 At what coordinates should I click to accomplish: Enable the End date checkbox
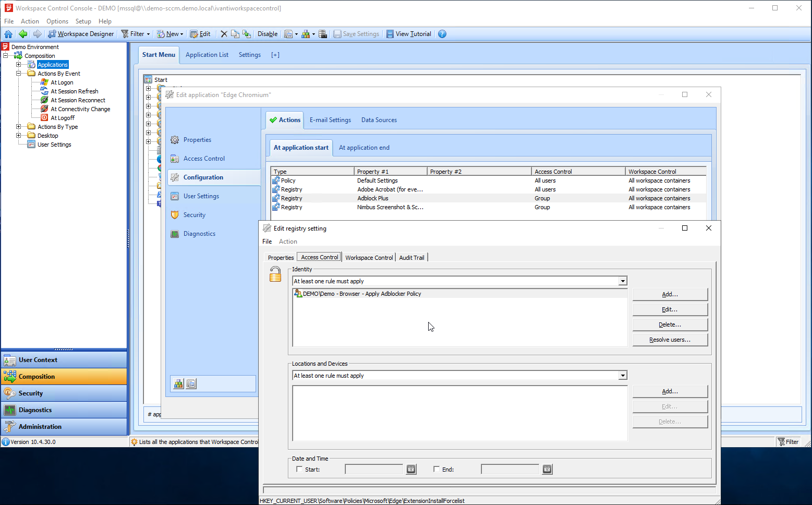[x=437, y=469]
